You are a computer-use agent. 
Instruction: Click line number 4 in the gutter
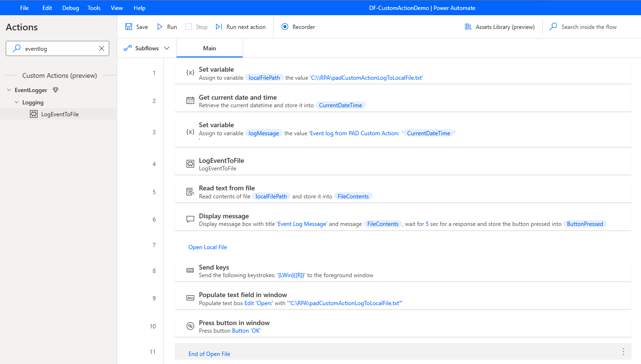click(154, 164)
